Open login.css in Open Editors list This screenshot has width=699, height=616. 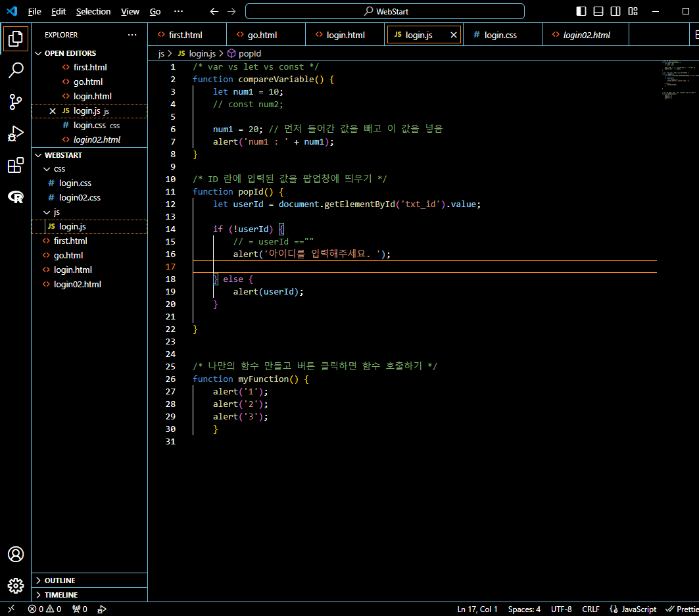(x=89, y=126)
